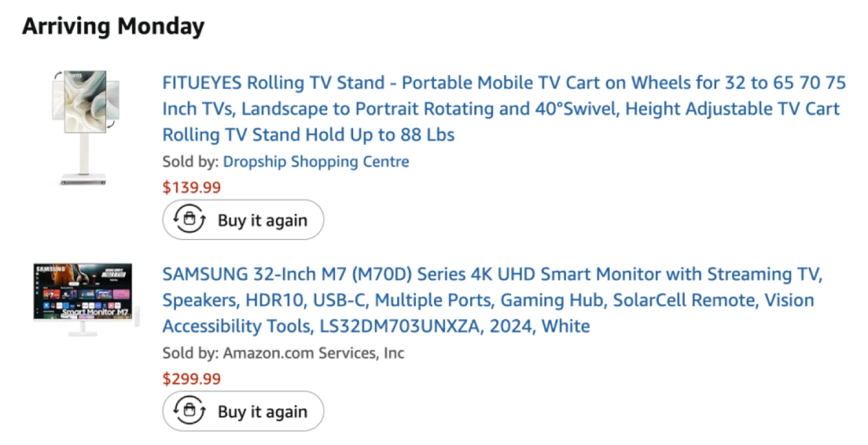Viewport: 868px width, 445px height.
Task: Click the Buy it again icon for Samsung monitor
Action: 189,411
